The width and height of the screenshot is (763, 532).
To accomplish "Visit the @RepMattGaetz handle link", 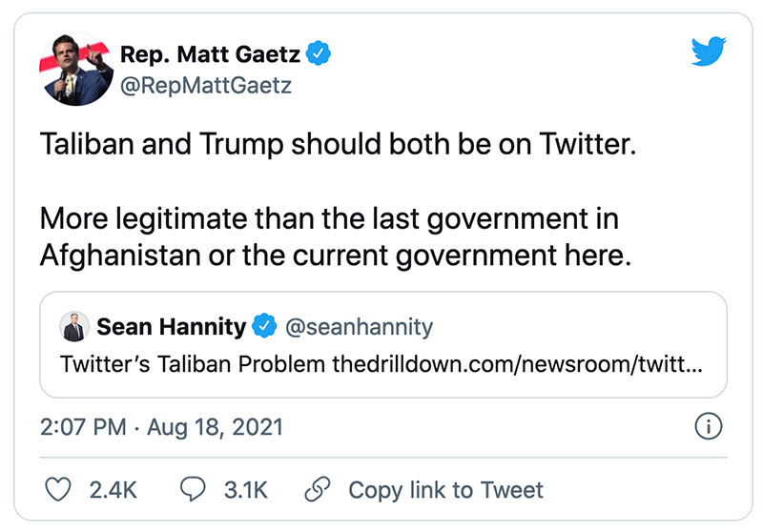I will pyautogui.click(x=204, y=86).
